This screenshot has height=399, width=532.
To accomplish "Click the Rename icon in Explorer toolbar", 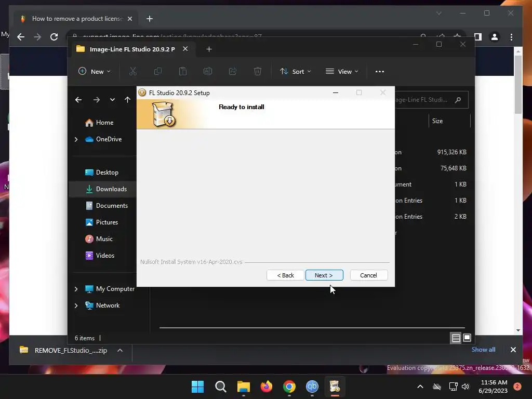I will coord(208,71).
